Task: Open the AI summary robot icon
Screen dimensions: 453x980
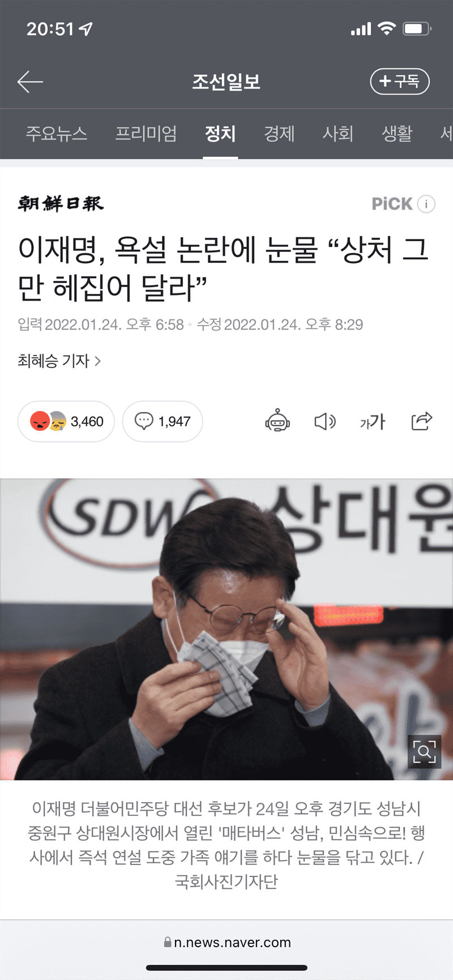Action: pyautogui.click(x=277, y=421)
